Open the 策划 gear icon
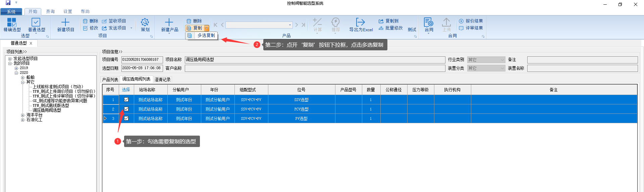644x192 pixels. tap(145, 22)
